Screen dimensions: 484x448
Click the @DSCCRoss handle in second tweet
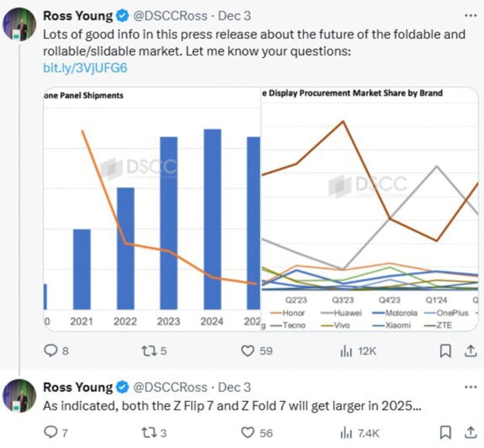(x=170, y=387)
